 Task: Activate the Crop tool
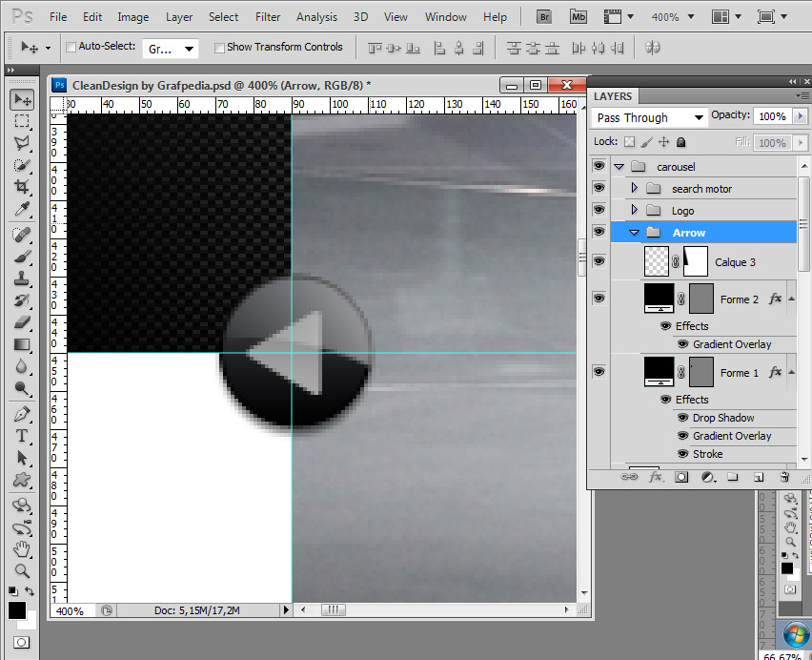22,187
